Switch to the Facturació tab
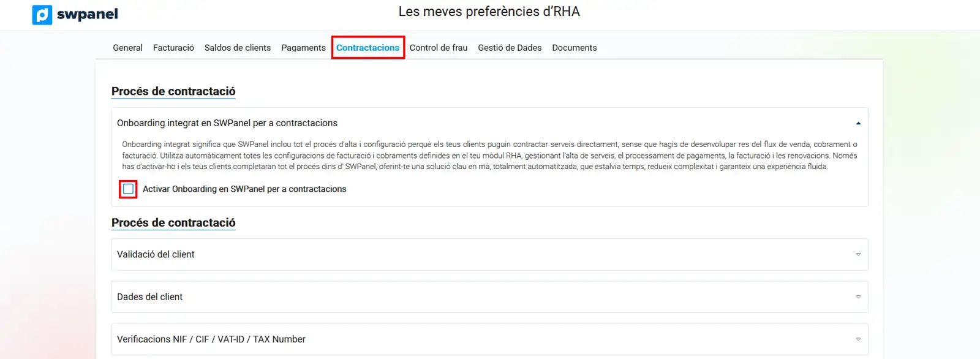The width and height of the screenshot is (980, 359). (x=173, y=48)
